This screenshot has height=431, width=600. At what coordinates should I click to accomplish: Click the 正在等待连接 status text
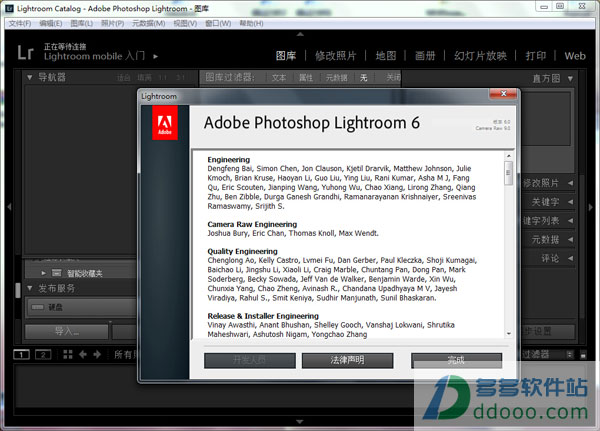(x=65, y=47)
